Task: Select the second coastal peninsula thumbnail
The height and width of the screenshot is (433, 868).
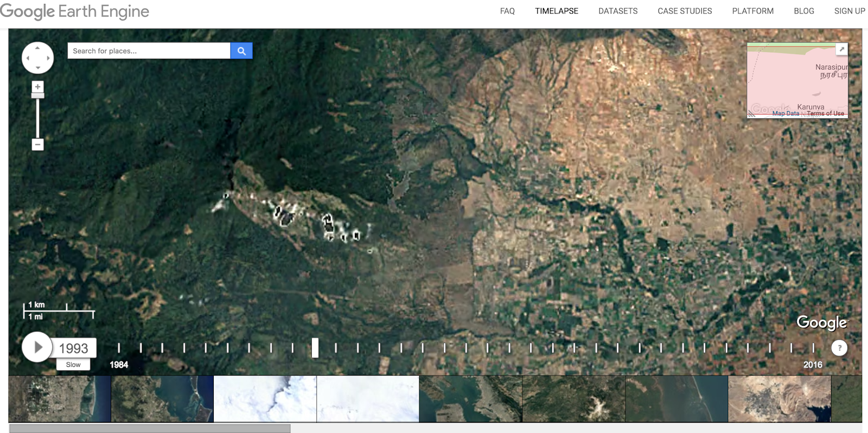Action: [x=162, y=399]
